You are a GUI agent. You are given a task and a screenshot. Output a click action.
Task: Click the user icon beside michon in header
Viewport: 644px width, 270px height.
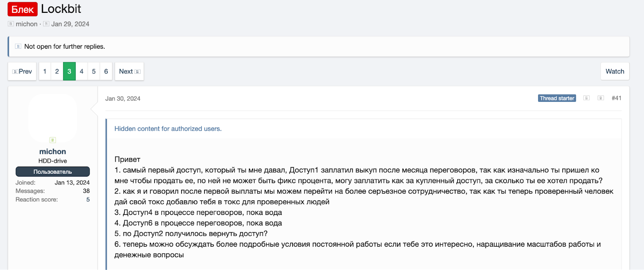pos(11,24)
